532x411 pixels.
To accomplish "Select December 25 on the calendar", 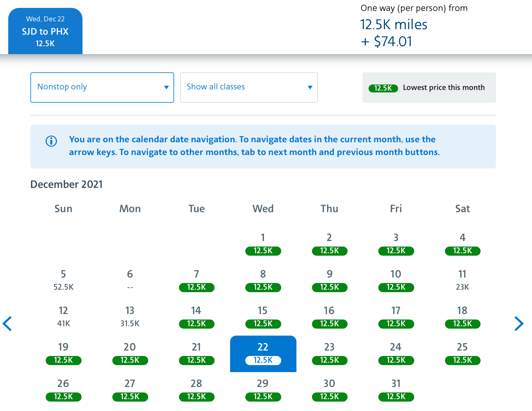I will pos(462,354).
